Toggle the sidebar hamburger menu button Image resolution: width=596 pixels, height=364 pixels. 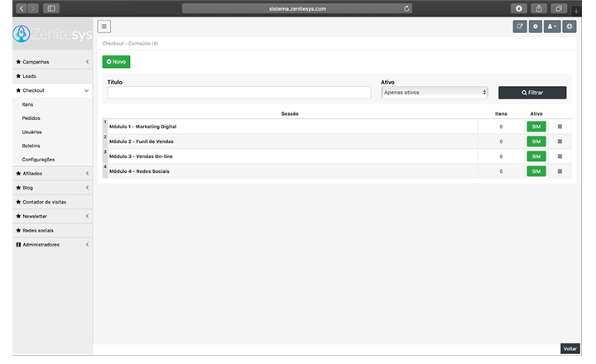click(103, 26)
